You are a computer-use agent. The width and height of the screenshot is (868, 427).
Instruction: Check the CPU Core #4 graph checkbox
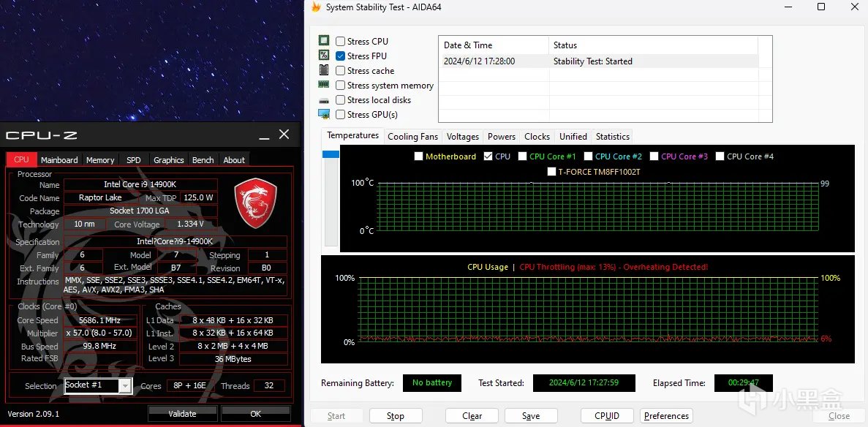pos(720,156)
